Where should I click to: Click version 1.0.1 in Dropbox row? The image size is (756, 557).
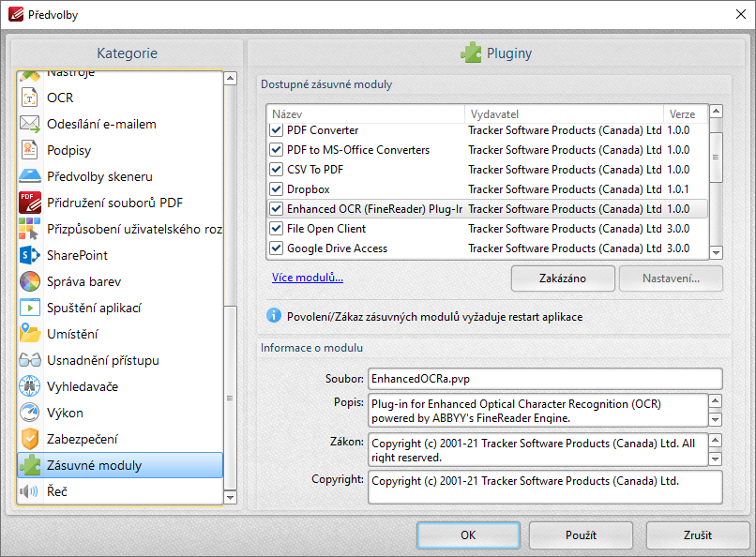tap(678, 189)
